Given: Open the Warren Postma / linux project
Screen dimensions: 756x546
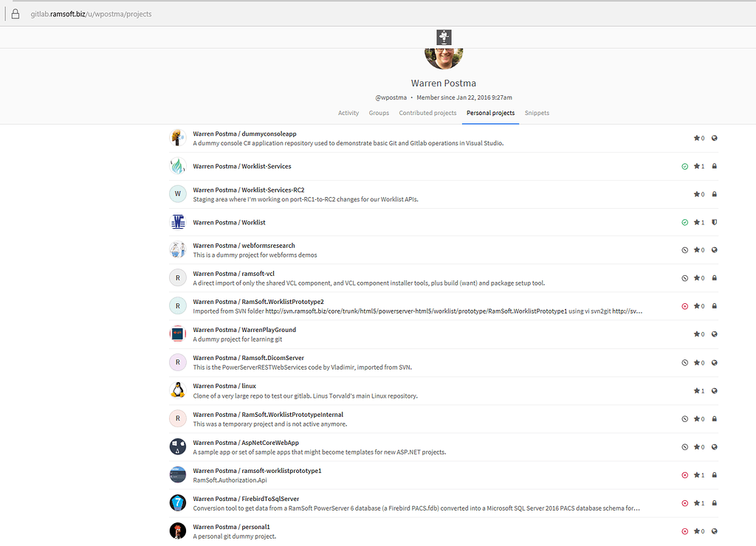Looking at the screenshot, I should (x=224, y=385).
